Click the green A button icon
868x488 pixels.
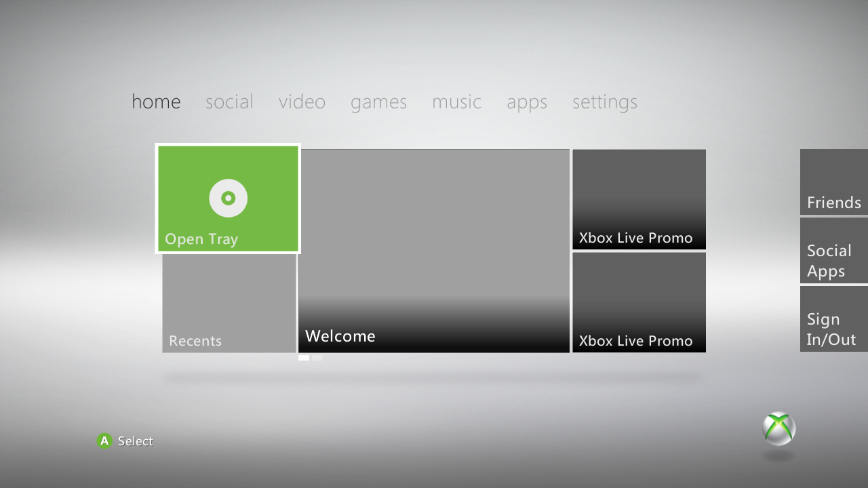click(x=104, y=441)
